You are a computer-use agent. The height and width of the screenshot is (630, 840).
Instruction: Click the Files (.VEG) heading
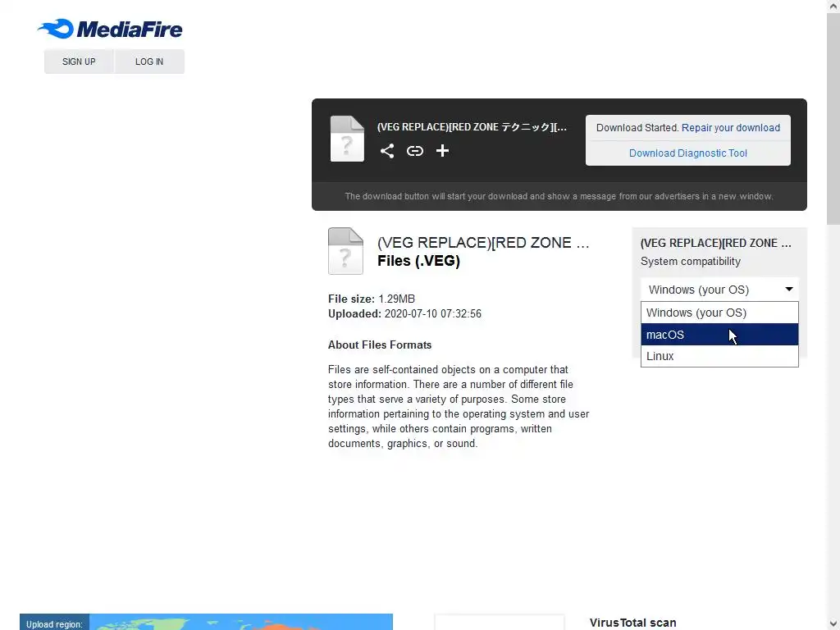418,261
